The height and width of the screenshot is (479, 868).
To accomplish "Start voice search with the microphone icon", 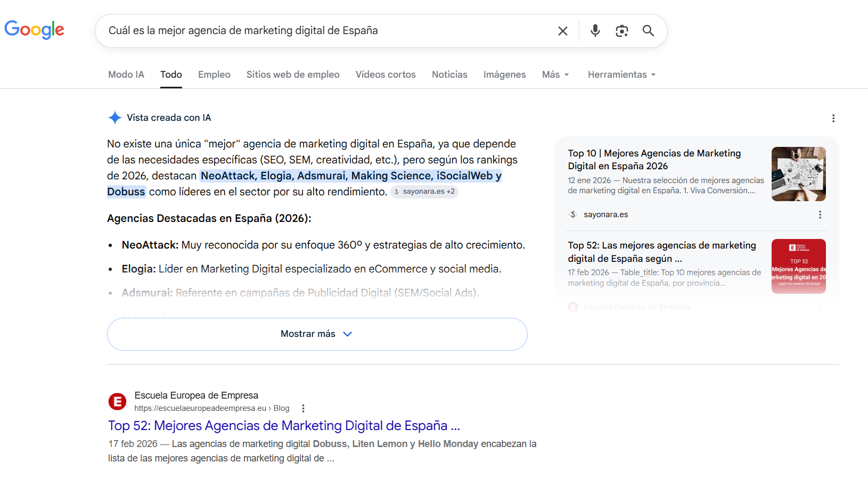I will click(x=595, y=31).
